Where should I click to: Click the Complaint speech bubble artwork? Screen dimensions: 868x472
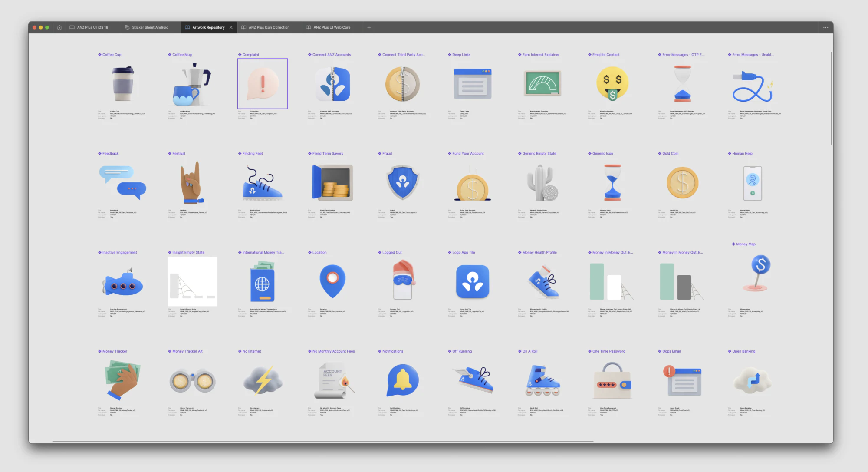pos(263,84)
